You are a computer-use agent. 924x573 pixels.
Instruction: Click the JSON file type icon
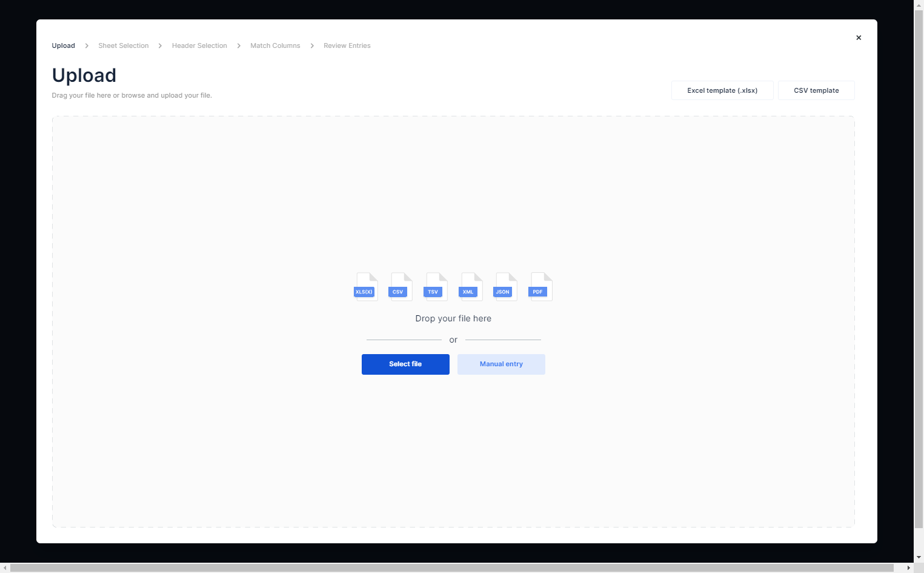point(505,287)
